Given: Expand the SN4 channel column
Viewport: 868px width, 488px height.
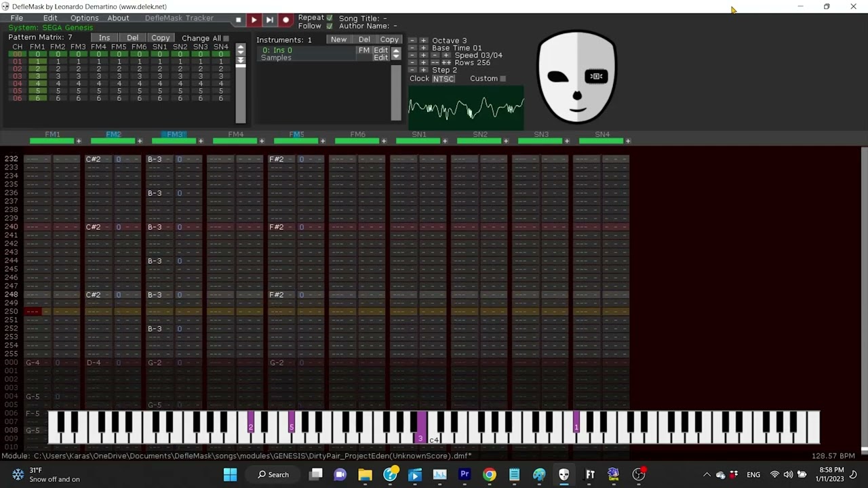Looking at the screenshot, I should 628,141.
